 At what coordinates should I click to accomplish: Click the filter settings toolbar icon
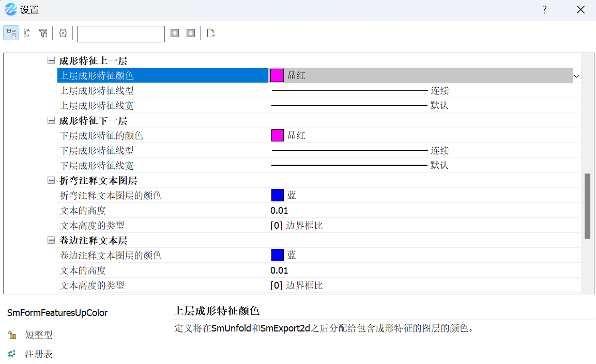[43, 34]
